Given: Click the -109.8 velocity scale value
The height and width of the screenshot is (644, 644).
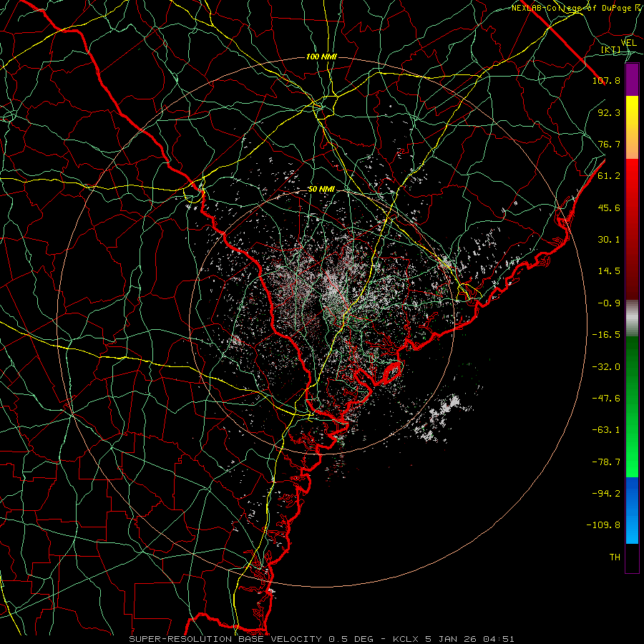Looking at the screenshot, I should [x=603, y=525].
